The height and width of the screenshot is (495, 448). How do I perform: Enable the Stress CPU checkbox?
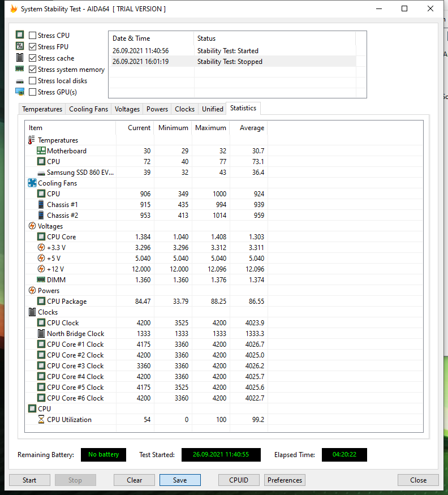[32, 35]
